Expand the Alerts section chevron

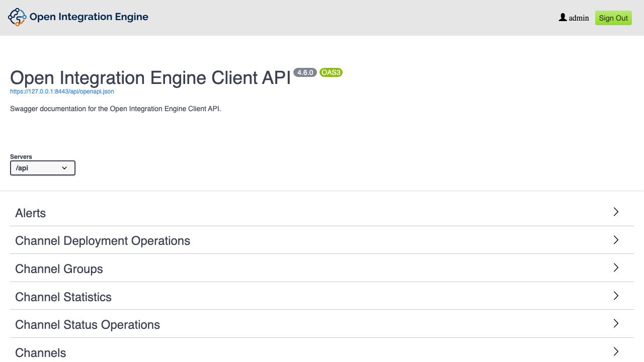click(616, 212)
